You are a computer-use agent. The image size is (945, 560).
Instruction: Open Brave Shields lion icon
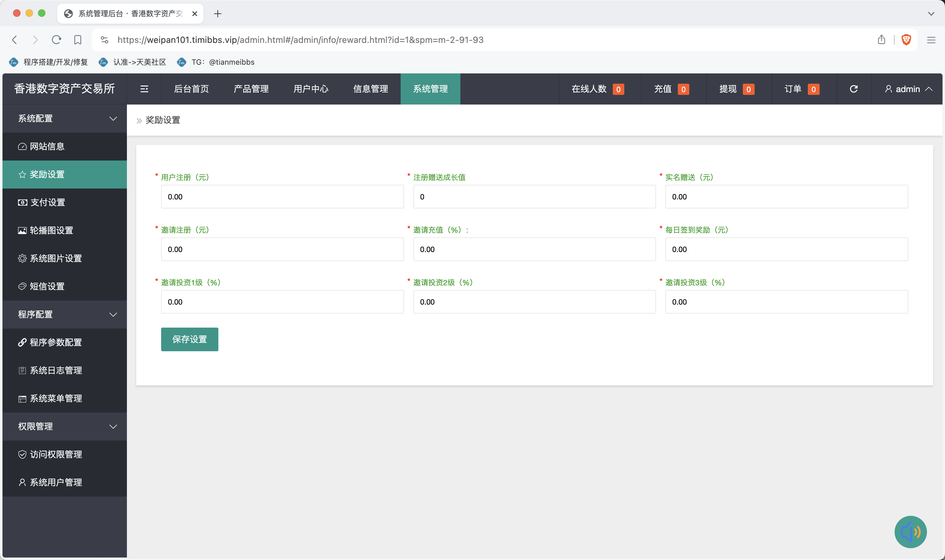coord(906,40)
